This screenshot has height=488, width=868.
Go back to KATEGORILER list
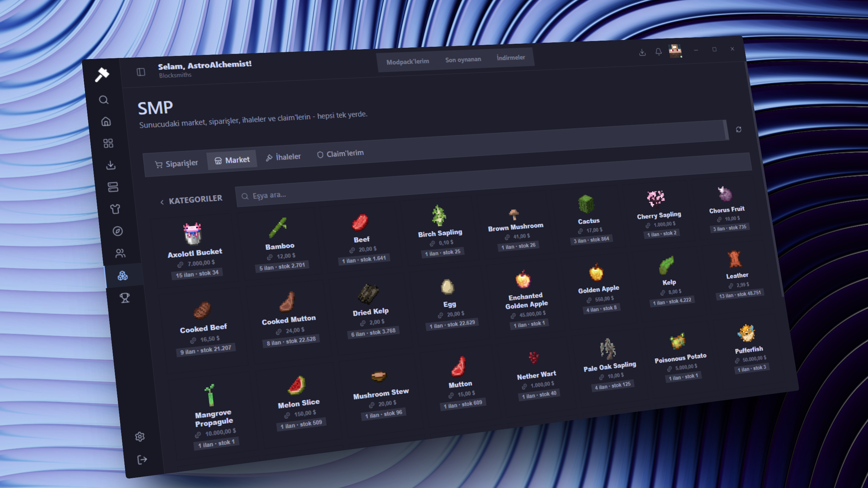[192, 200]
